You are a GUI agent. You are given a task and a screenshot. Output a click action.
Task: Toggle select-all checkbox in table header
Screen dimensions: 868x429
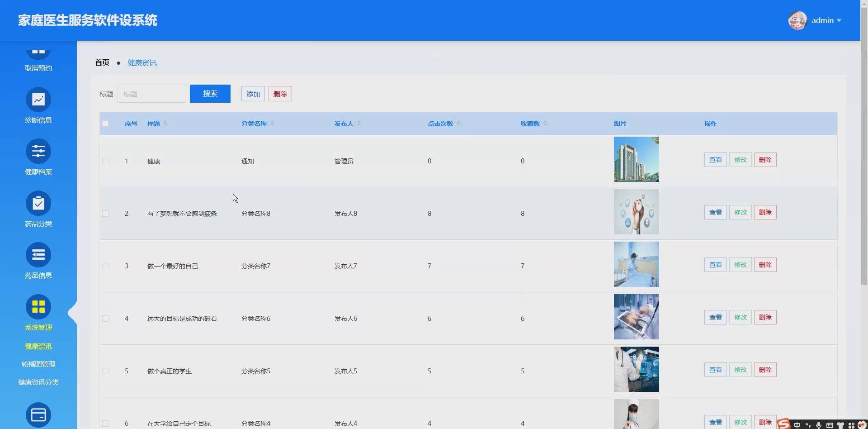point(105,124)
